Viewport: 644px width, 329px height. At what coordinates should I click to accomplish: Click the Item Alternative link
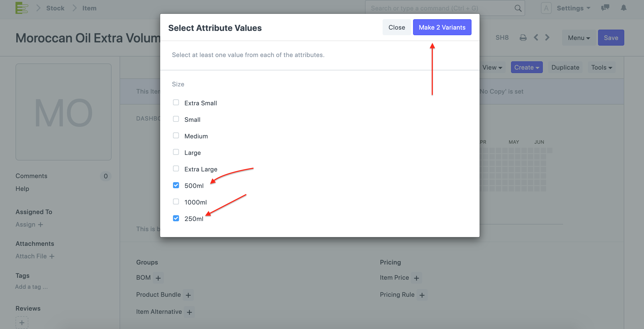click(x=159, y=312)
